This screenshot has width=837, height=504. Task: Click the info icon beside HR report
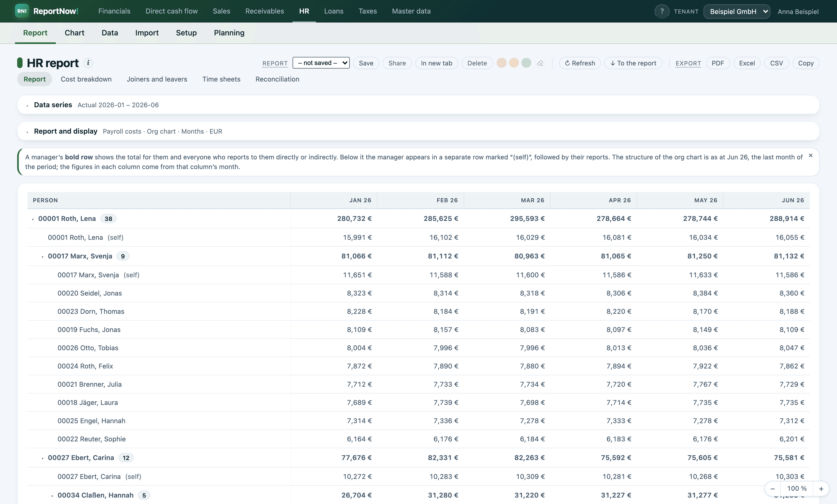coord(88,63)
